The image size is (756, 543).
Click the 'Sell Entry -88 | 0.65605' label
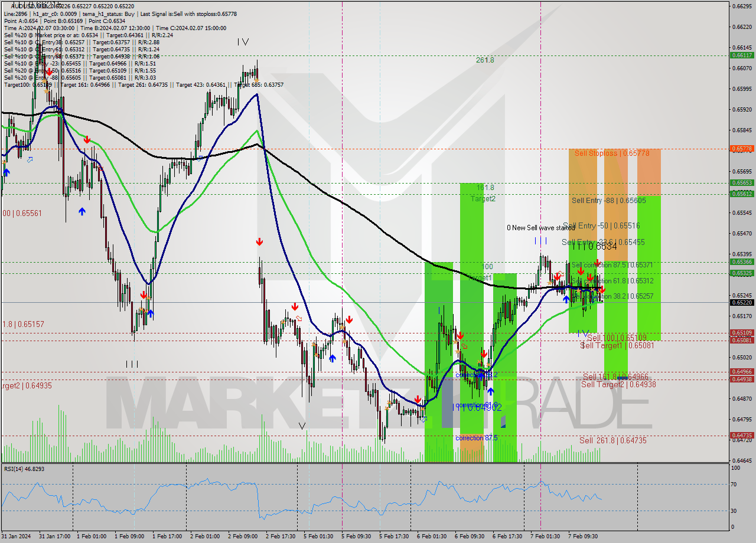pos(608,201)
